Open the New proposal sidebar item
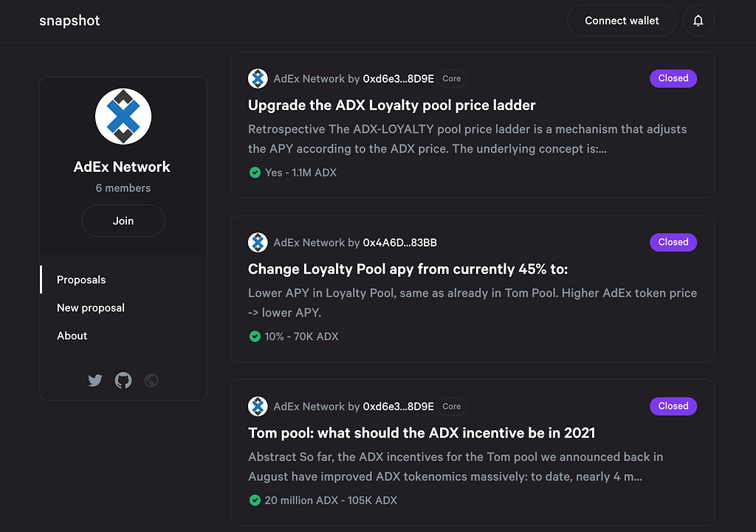The width and height of the screenshot is (756, 532). [91, 308]
